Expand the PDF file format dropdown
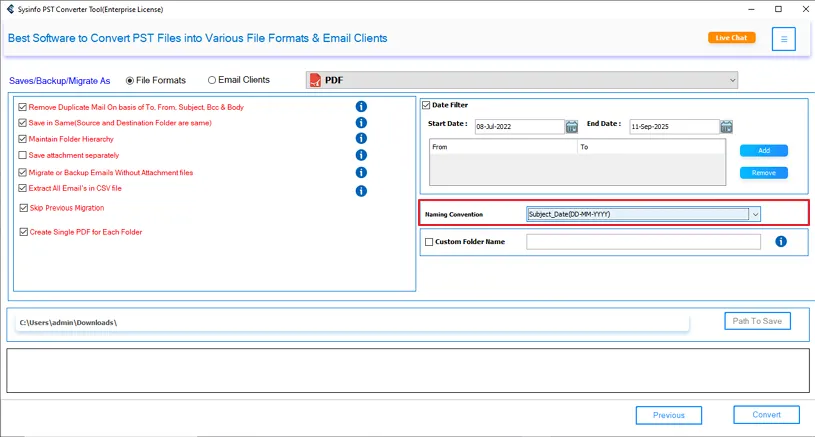The width and height of the screenshot is (815, 437). click(x=732, y=80)
